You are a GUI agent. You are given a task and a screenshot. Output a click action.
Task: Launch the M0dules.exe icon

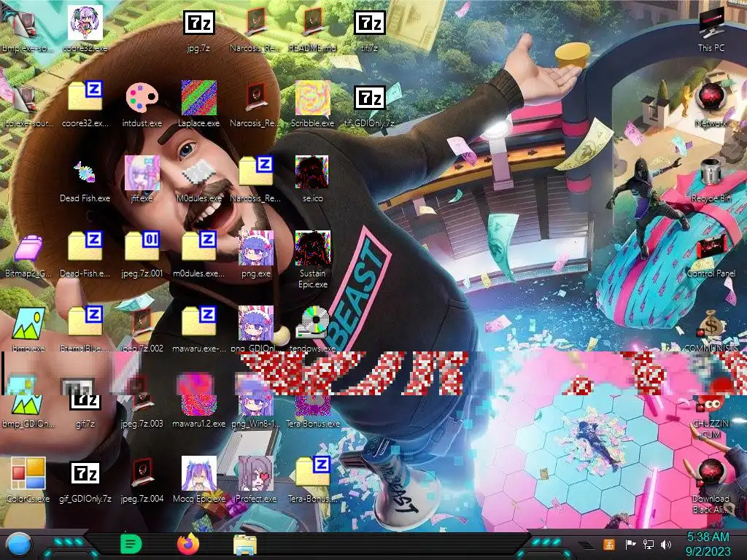pyautogui.click(x=198, y=173)
